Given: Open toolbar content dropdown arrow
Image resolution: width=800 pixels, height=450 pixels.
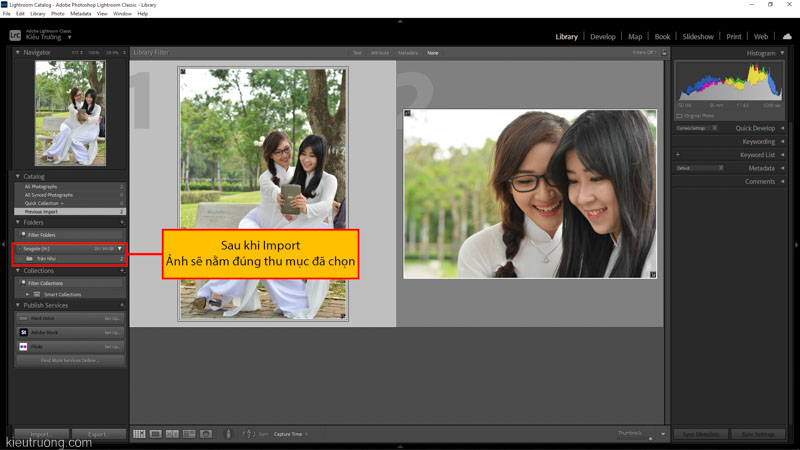Looking at the screenshot, I should 663,434.
